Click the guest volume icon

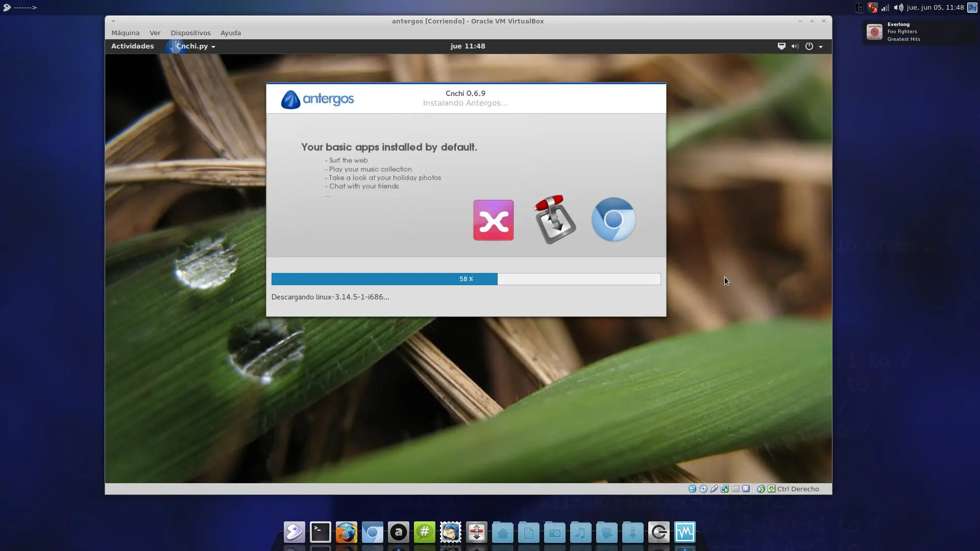[x=795, y=46]
